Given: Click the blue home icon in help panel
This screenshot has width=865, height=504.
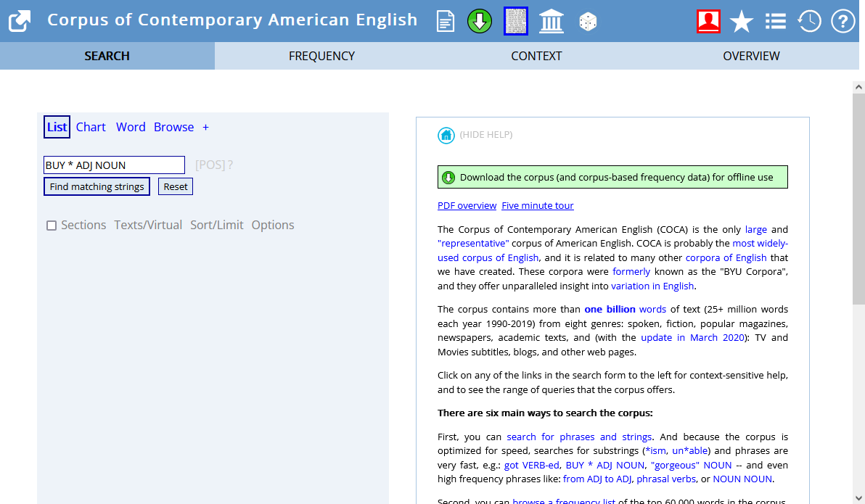Looking at the screenshot, I should point(446,135).
